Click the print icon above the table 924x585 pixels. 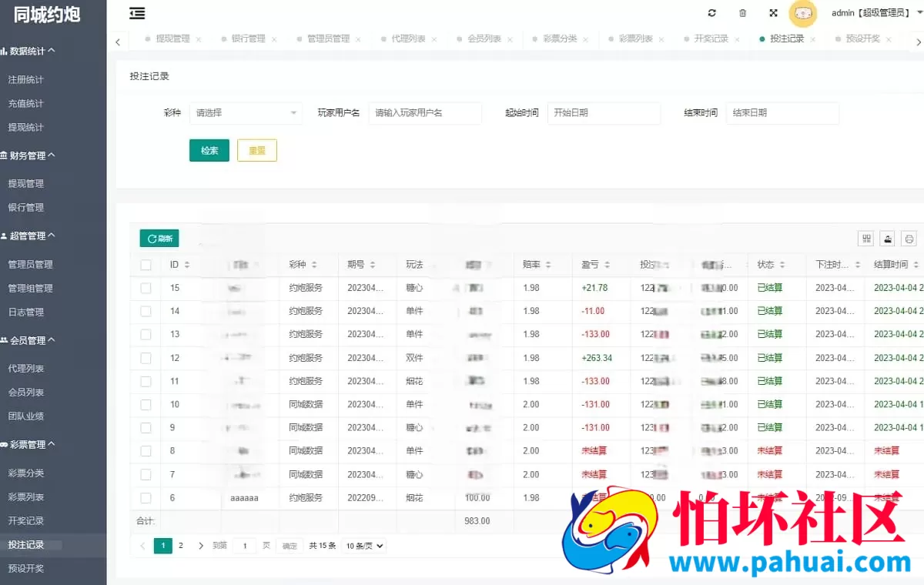coord(909,239)
